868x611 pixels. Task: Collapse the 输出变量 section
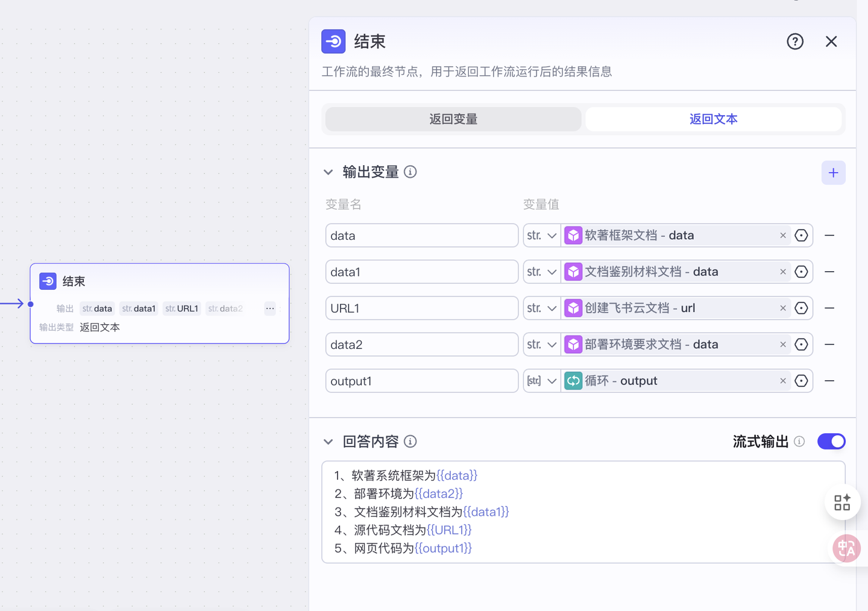329,172
